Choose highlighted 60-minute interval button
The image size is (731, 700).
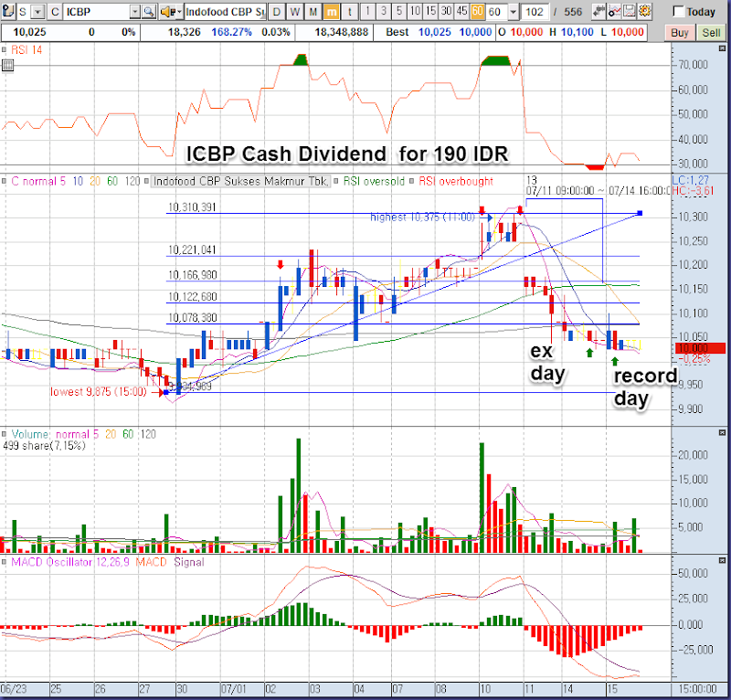point(477,11)
